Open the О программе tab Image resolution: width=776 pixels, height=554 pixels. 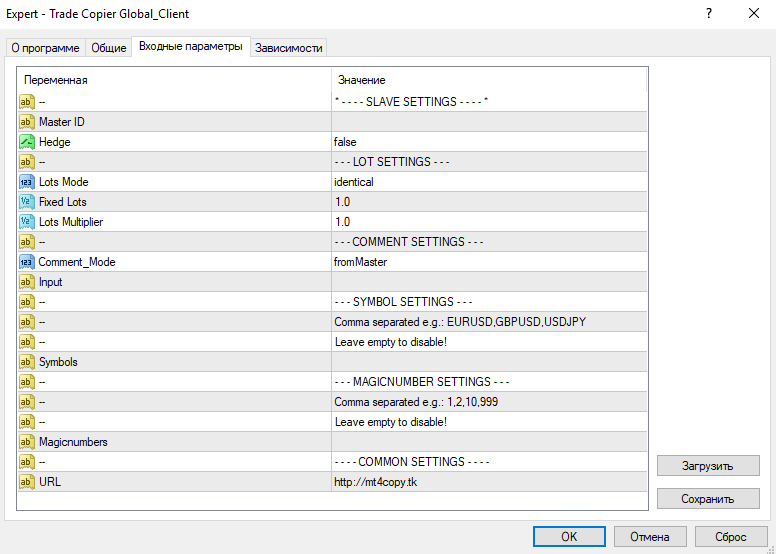45,48
